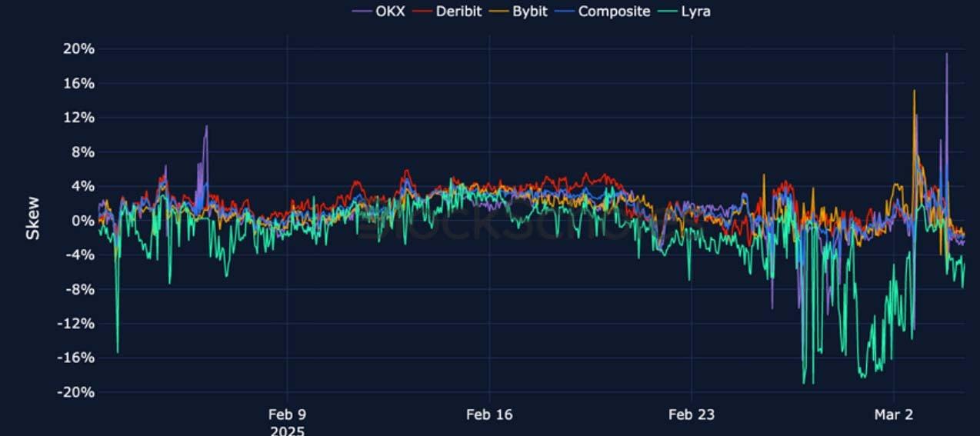The width and height of the screenshot is (980, 436).
Task: Click the Composite legend label
Action: (614, 12)
